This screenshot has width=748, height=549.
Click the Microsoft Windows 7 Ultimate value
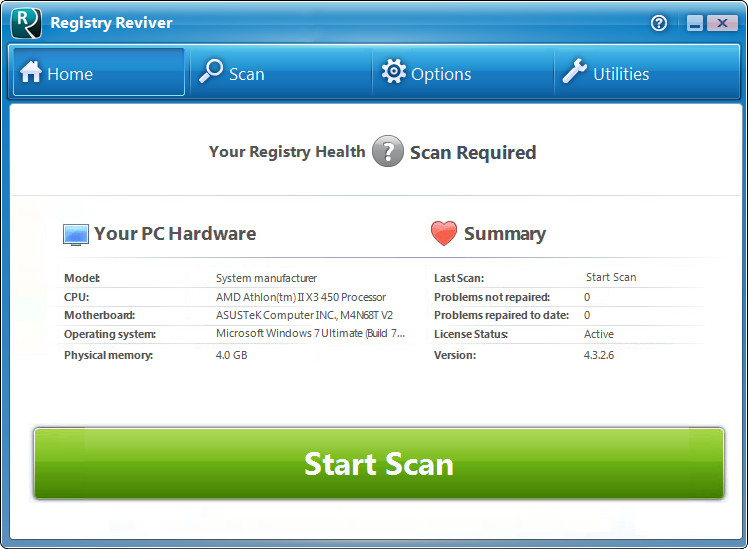(310, 333)
